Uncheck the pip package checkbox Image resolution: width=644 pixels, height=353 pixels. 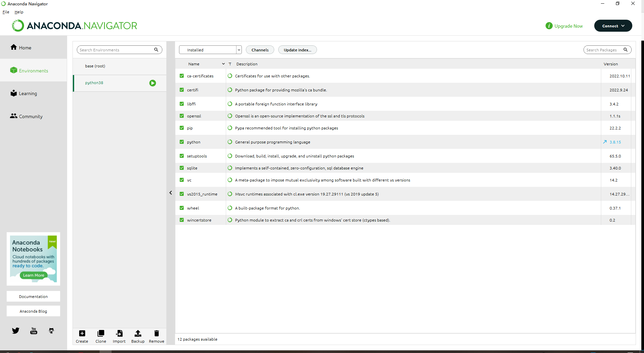point(182,128)
